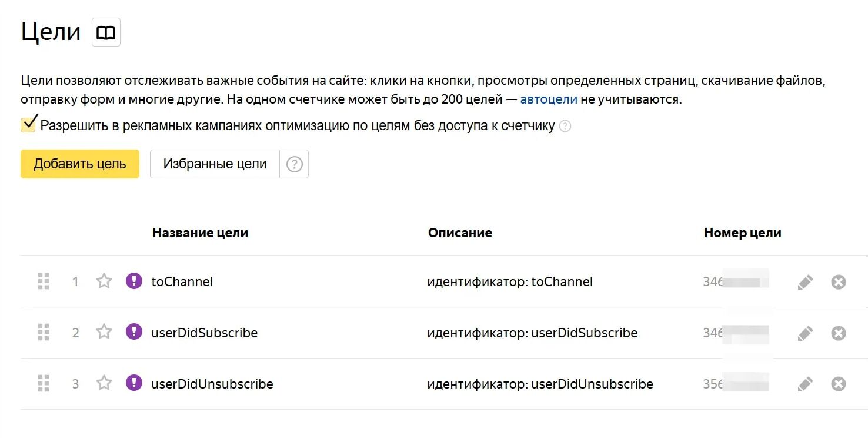Follow the автоцели link
The image size is (868, 438).
pos(549,99)
